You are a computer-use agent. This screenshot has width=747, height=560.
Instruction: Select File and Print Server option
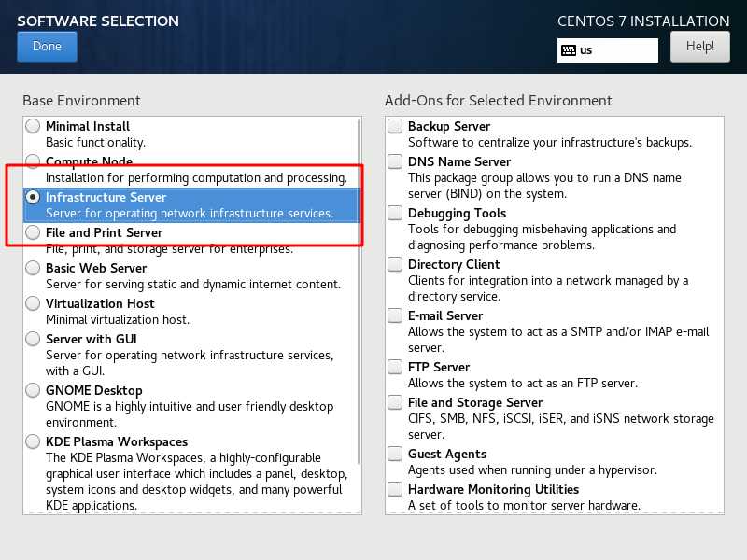point(34,232)
